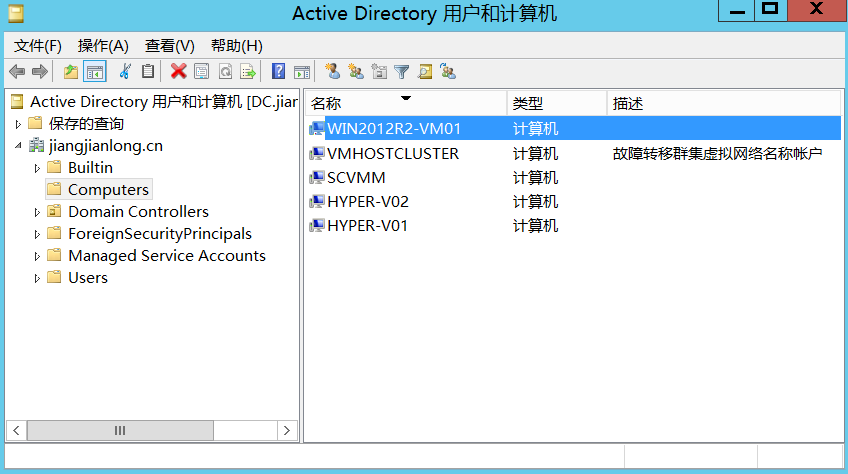Select the WIN2012R2-VM01 computer row
848x474 pixels.
[x=574, y=129]
